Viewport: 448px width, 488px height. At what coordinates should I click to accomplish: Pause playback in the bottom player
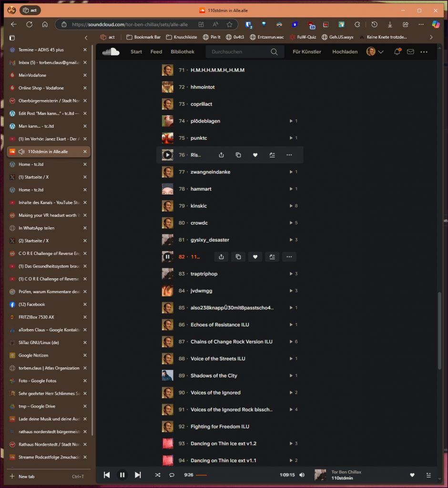(122, 475)
